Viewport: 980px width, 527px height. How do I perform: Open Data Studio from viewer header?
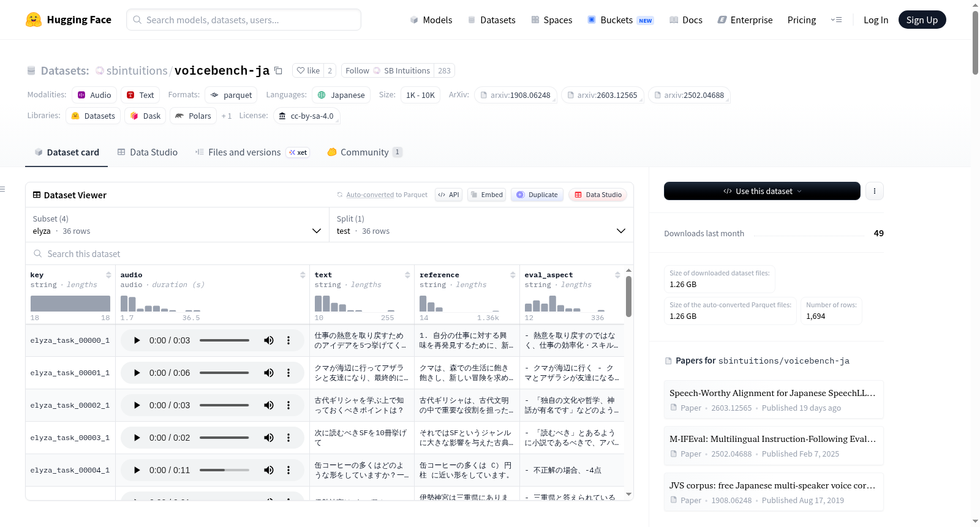(598, 195)
